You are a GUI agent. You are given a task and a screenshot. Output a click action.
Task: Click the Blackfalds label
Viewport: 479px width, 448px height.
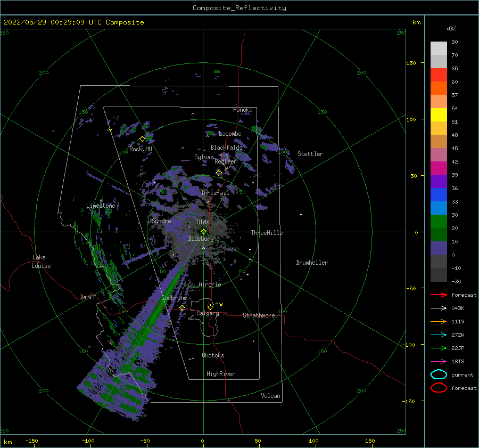226,148
